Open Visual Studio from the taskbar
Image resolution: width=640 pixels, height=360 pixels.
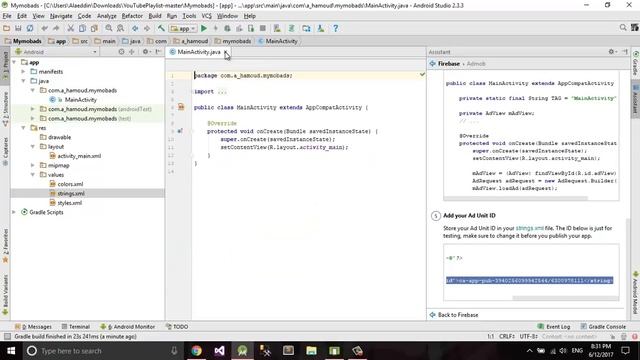click(219, 351)
